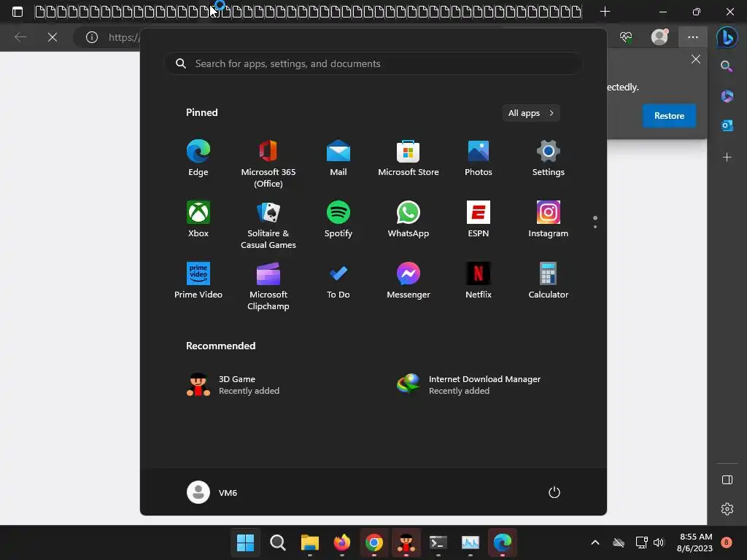Switch to Chrome on taskbar
The image size is (747, 560).
coord(374,542)
